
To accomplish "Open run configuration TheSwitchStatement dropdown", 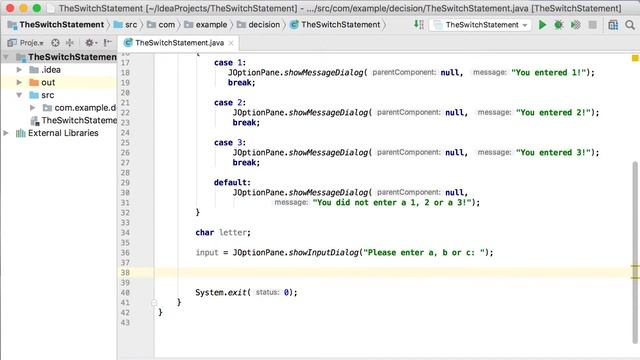I will 480,25.
